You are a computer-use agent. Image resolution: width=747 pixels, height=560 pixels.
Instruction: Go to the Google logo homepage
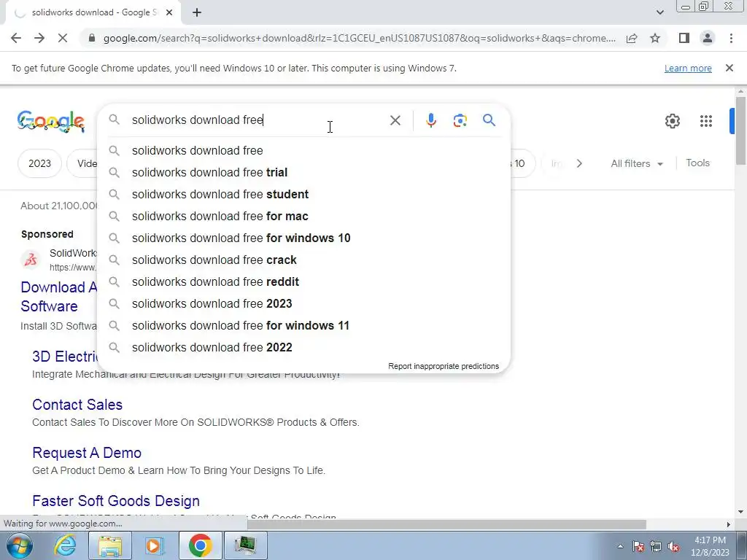point(50,121)
